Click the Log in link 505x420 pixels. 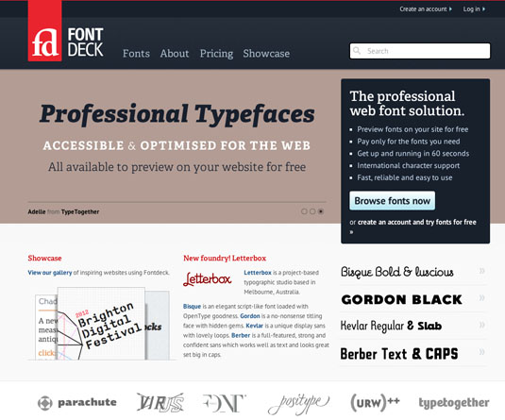(472, 9)
